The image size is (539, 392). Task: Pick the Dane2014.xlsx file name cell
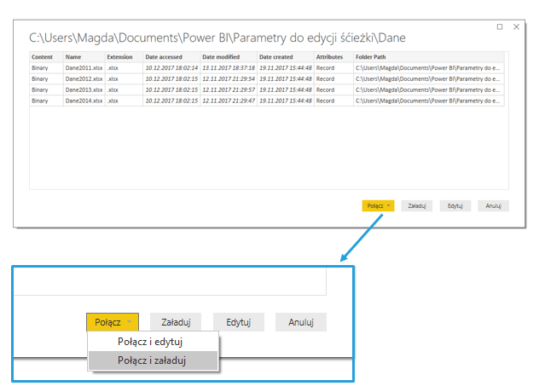(x=84, y=101)
